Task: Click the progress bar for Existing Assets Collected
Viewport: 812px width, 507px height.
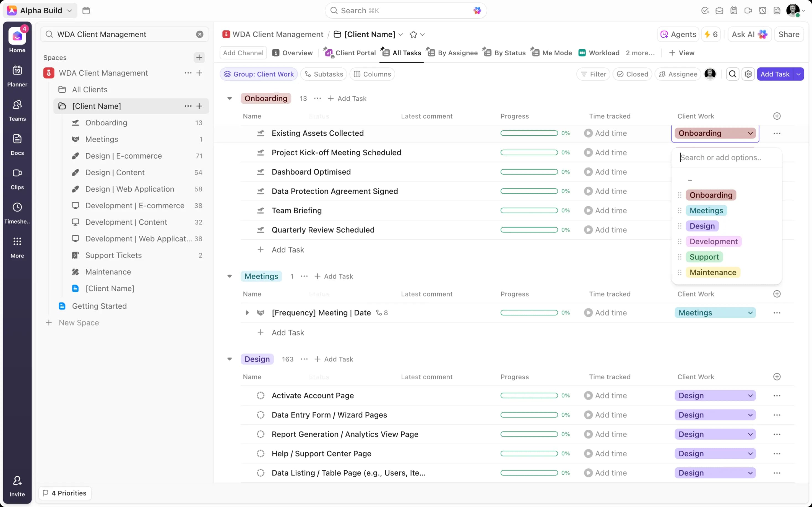Action: (x=529, y=133)
